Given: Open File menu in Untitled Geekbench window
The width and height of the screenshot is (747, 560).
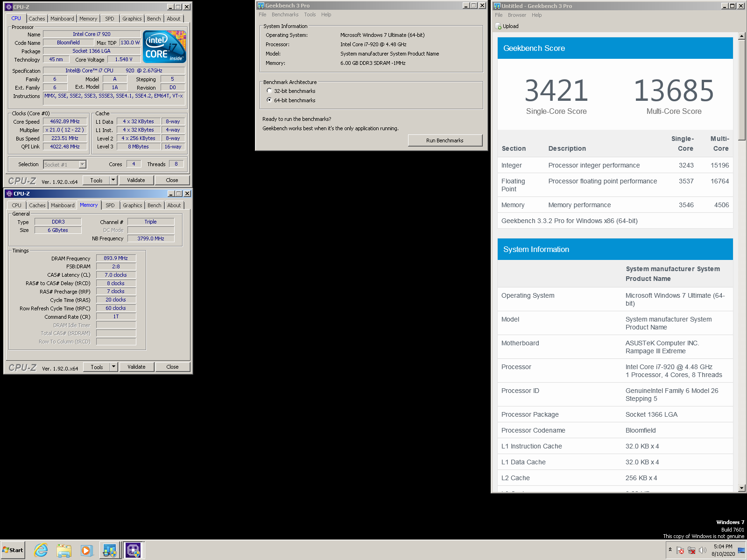Looking at the screenshot, I should [499, 15].
